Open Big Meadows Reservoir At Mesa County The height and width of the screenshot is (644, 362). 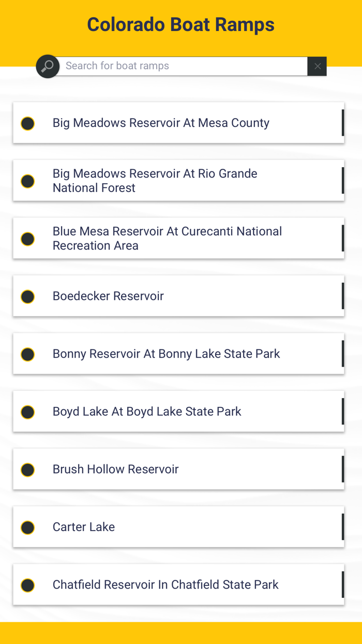178,123
